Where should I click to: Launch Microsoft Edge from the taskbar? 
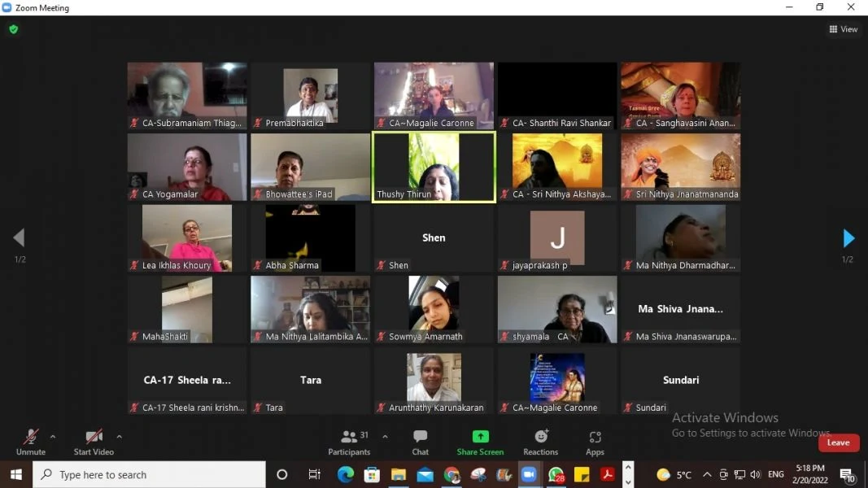[x=346, y=475]
